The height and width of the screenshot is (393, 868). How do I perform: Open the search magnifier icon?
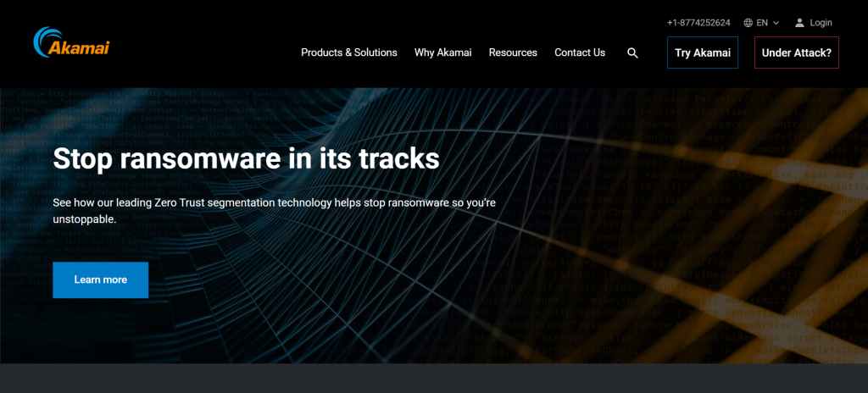[632, 53]
